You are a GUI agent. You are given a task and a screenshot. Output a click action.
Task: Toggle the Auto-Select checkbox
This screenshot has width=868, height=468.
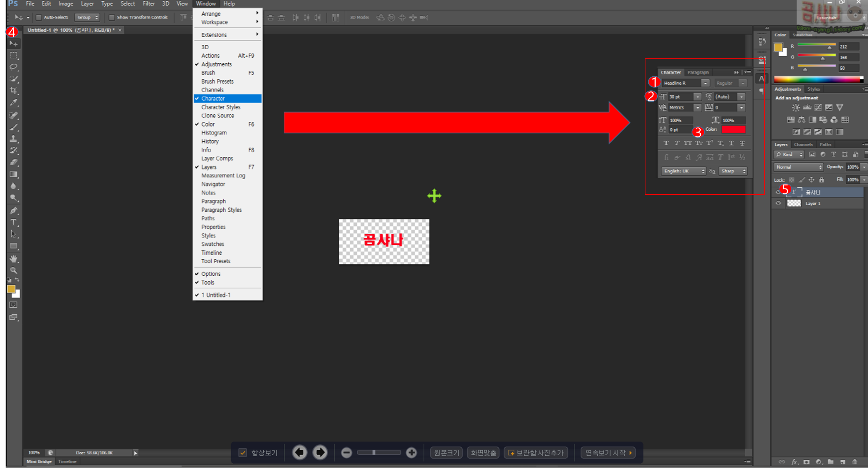click(x=39, y=17)
